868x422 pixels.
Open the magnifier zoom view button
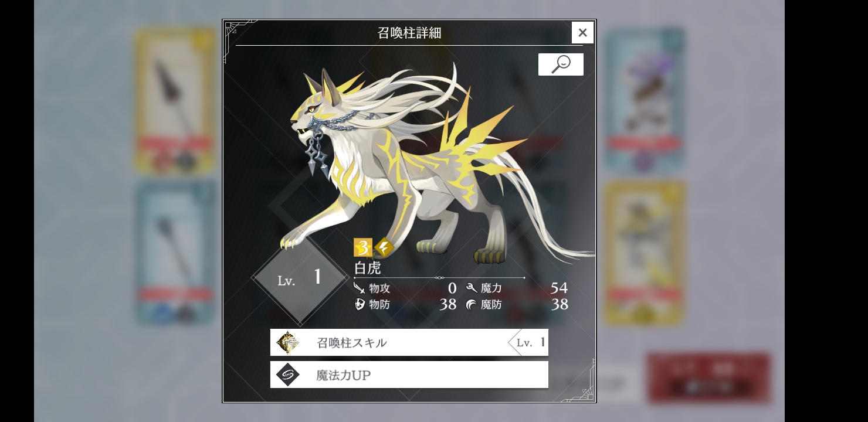click(x=561, y=64)
